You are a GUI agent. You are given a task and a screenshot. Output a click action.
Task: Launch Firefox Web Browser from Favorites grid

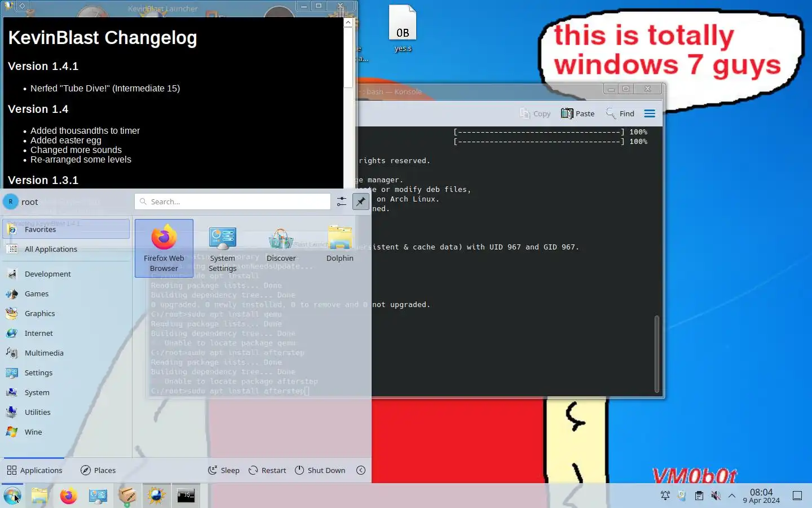pos(164,248)
